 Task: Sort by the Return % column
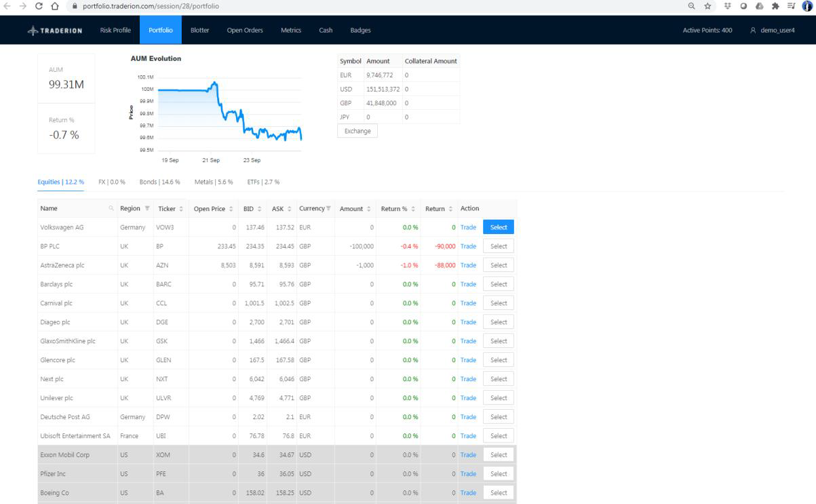[397, 209]
